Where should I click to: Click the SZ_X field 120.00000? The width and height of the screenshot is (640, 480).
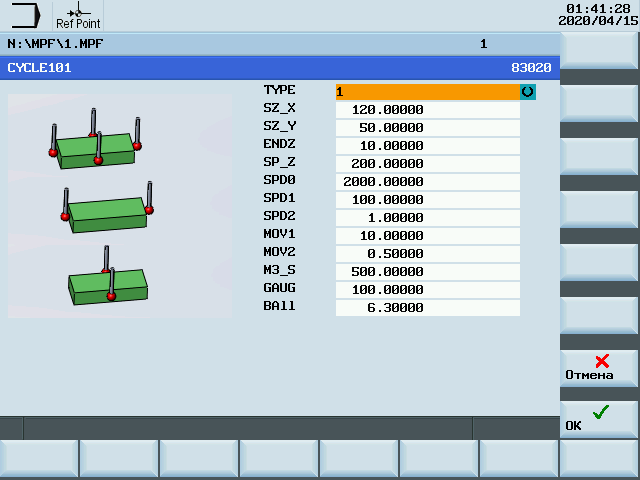coord(428,110)
